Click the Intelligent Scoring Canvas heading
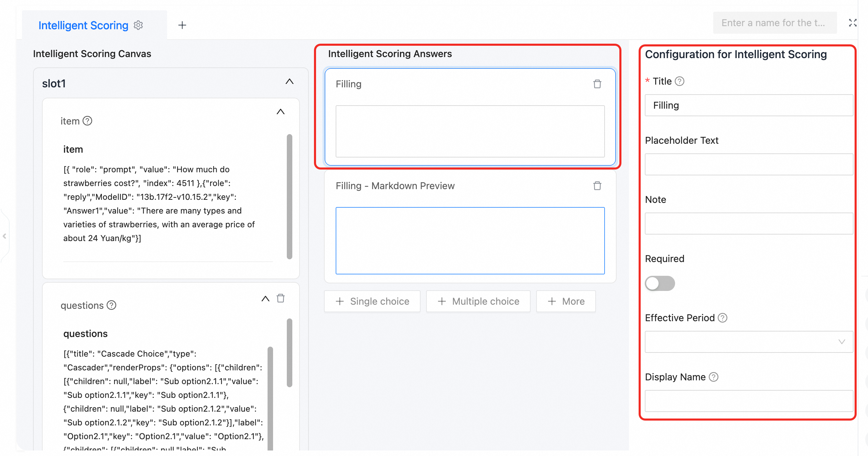This screenshot has width=868, height=456. 92,54
